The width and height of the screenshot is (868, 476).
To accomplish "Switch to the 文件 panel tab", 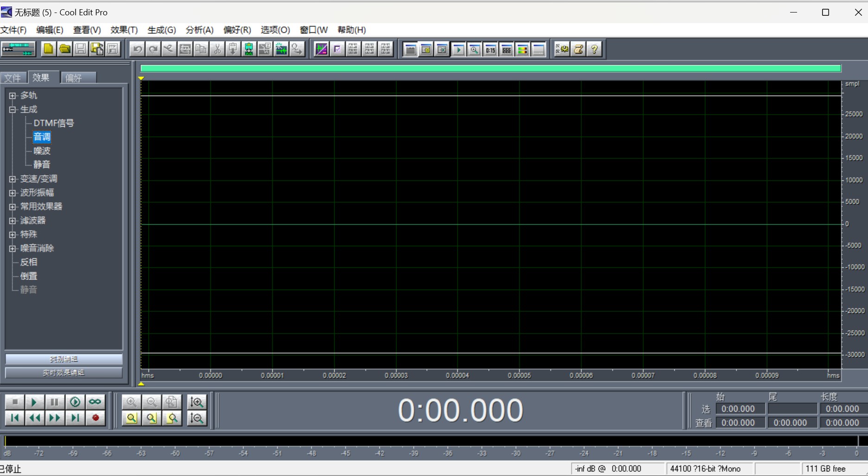I will click(13, 78).
